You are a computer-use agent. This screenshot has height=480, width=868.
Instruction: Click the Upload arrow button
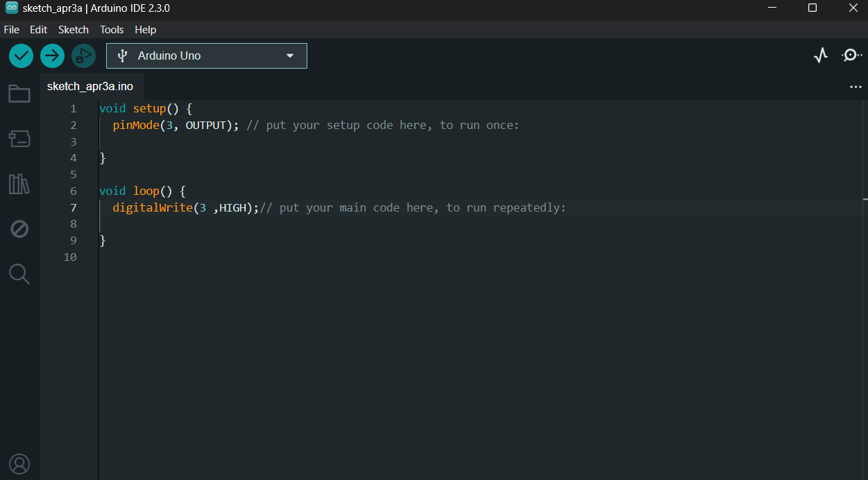click(52, 56)
